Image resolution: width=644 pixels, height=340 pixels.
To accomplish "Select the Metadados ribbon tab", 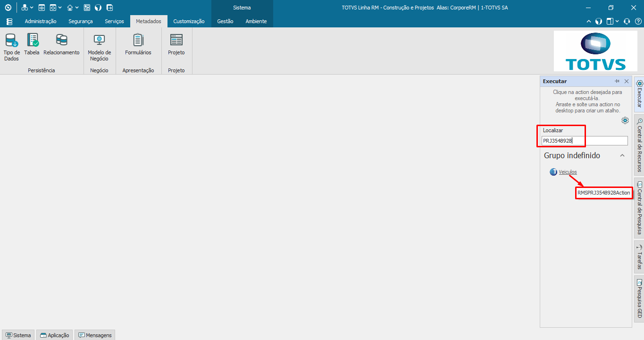I will pos(149,21).
